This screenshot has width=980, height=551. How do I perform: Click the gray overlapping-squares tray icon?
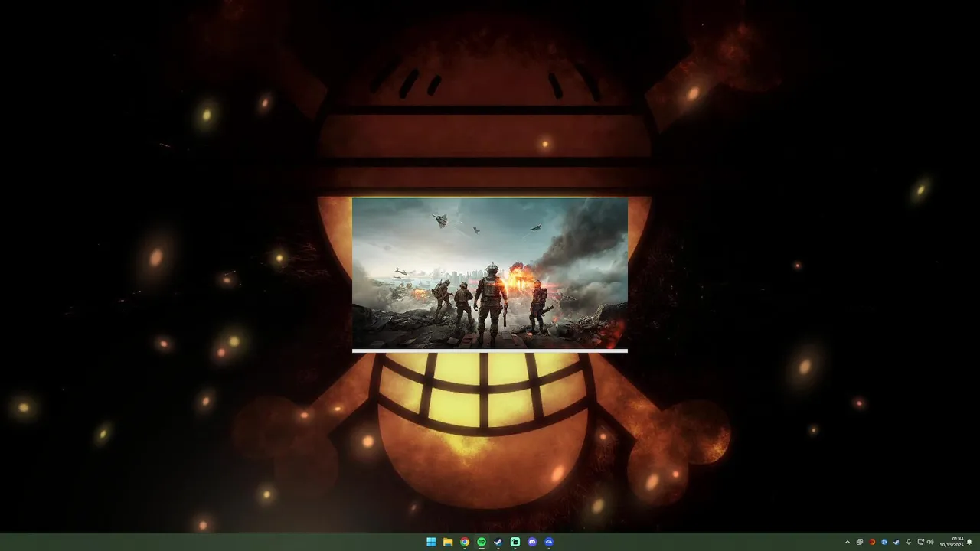(860, 542)
